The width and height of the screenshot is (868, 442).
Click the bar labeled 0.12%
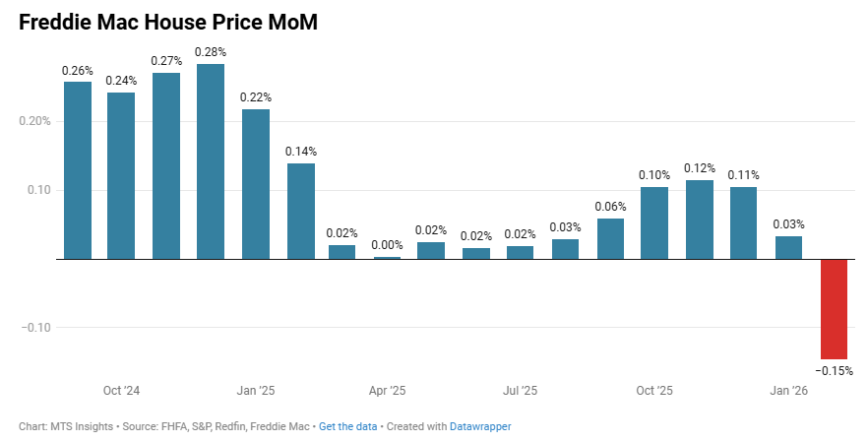700,220
